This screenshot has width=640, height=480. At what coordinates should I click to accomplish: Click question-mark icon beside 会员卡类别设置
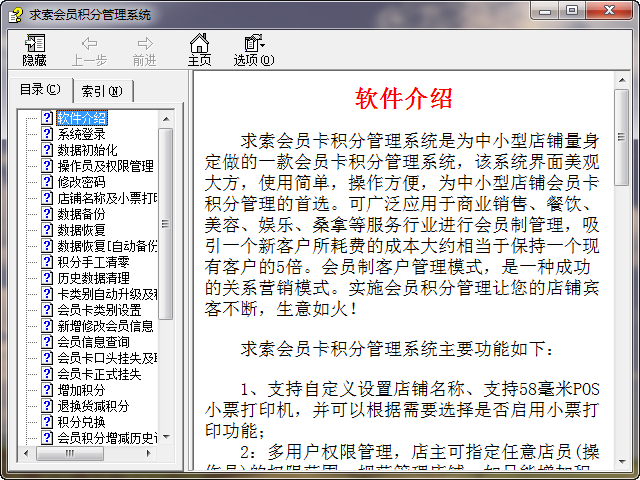tap(47, 310)
